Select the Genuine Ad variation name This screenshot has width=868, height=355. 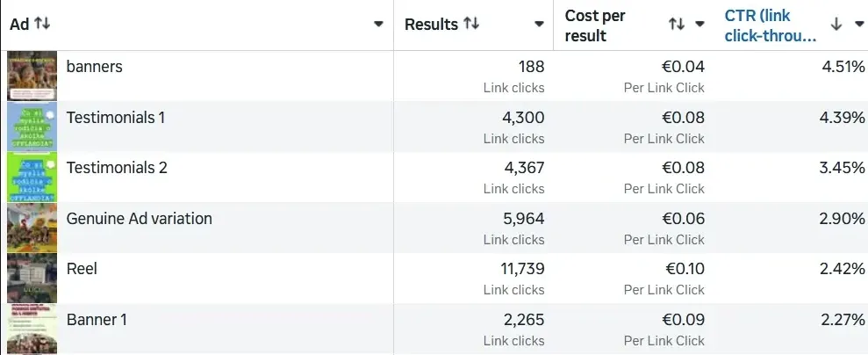[x=139, y=218]
